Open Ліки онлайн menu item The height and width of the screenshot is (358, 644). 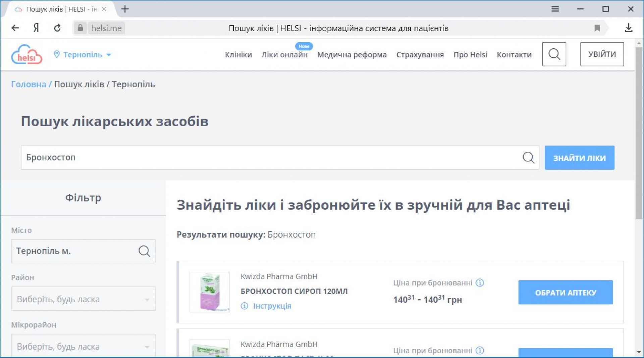[284, 54]
